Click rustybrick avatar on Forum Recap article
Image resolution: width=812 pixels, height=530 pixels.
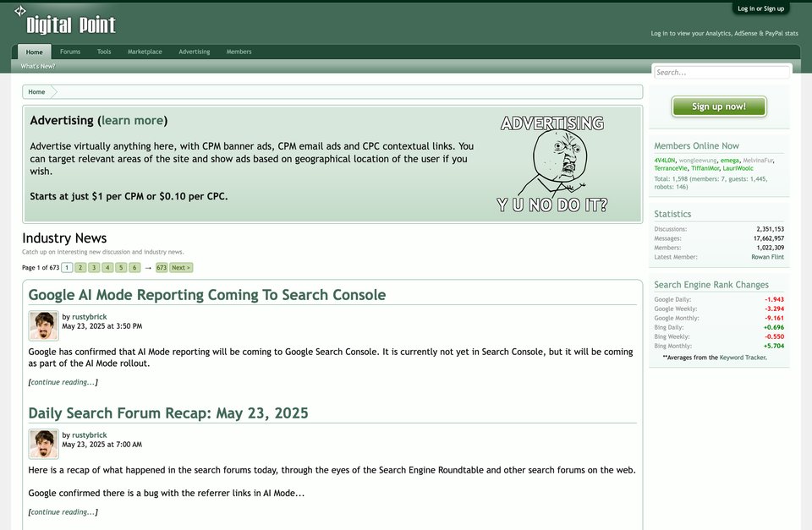click(43, 444)
